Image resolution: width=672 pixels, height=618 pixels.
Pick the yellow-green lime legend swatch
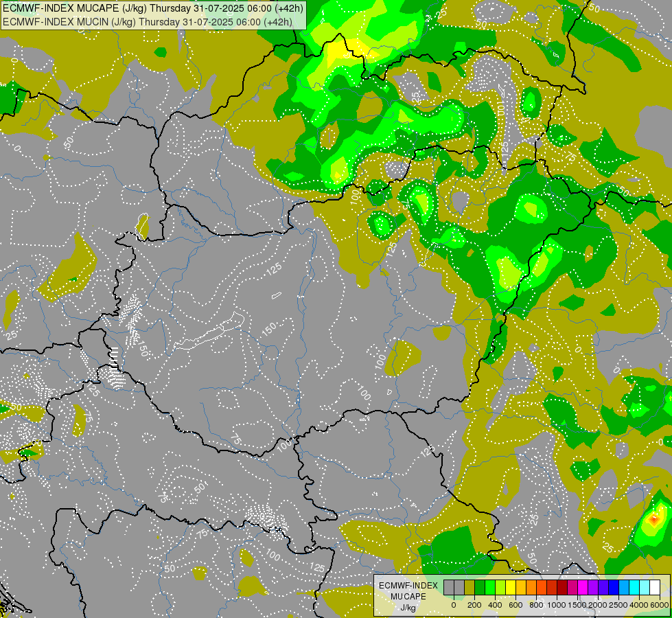click(500, 587)
